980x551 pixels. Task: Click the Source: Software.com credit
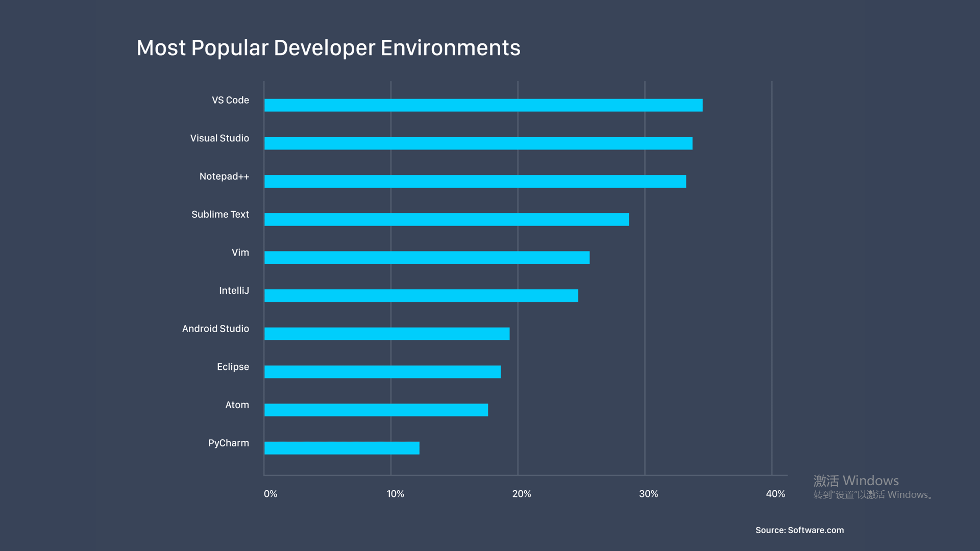pos(799,531)
